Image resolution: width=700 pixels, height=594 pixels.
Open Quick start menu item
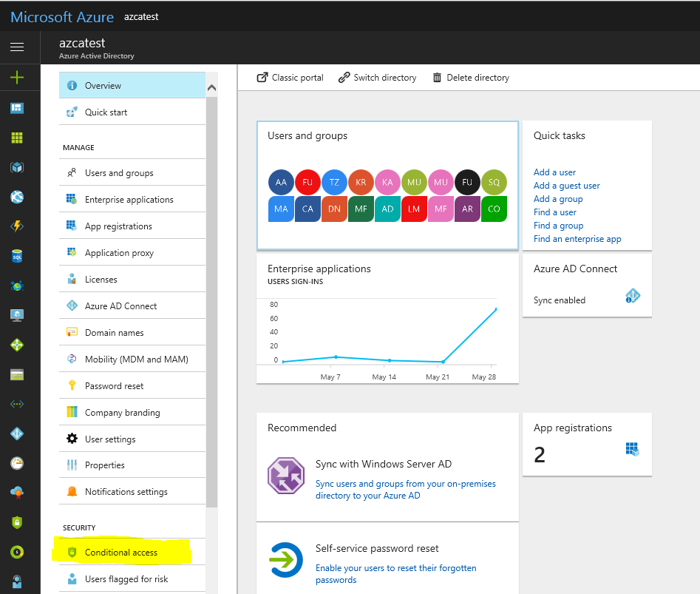point(132,112)
